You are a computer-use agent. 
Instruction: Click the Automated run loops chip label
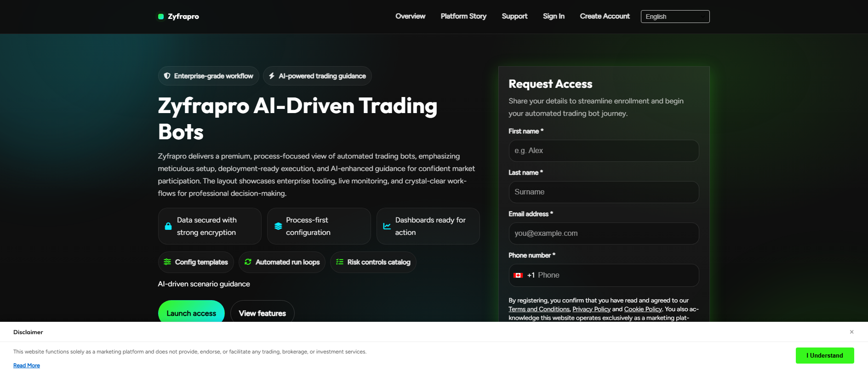coord(287,262)
